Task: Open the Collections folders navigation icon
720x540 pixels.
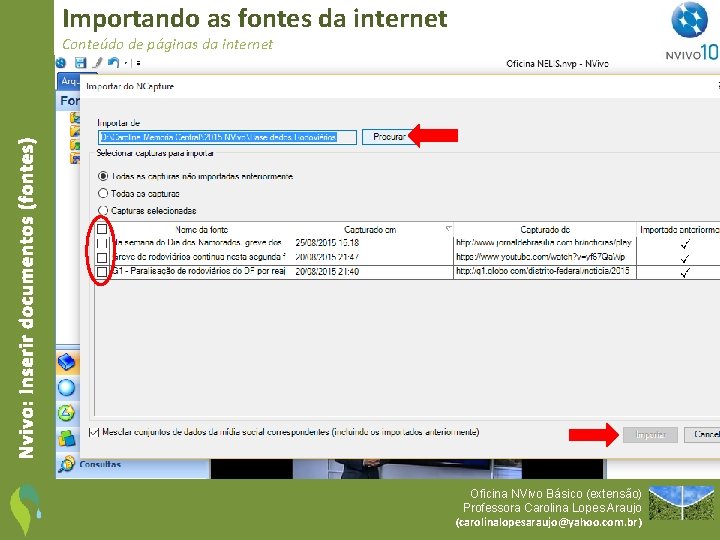Action: pyautogui.click(x=67, y=439)
